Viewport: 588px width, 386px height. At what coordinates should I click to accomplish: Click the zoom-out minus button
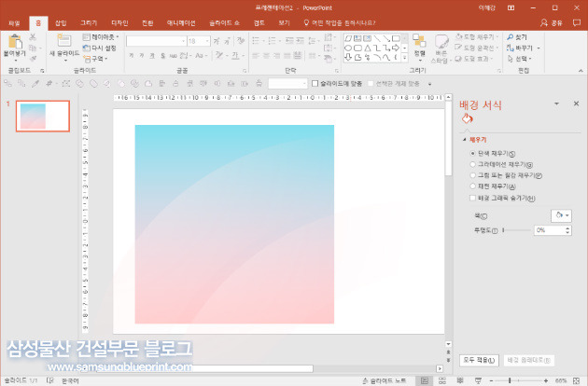491,380
